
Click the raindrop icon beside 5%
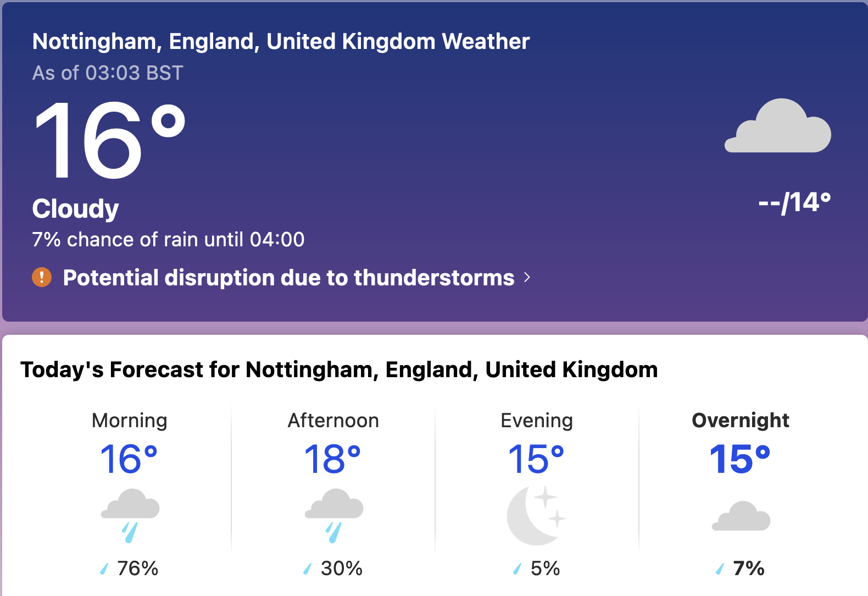(x=517, y=569)
